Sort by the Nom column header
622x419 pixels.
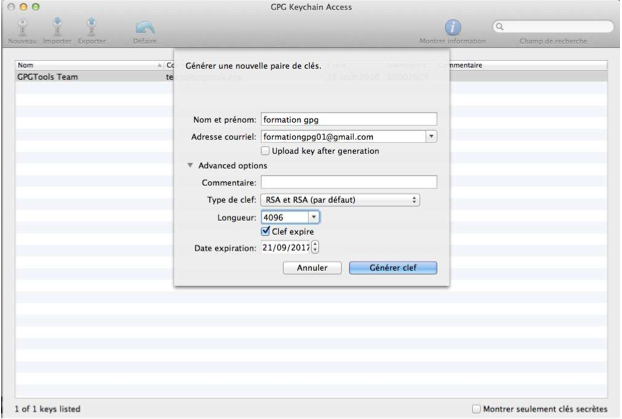89,65
